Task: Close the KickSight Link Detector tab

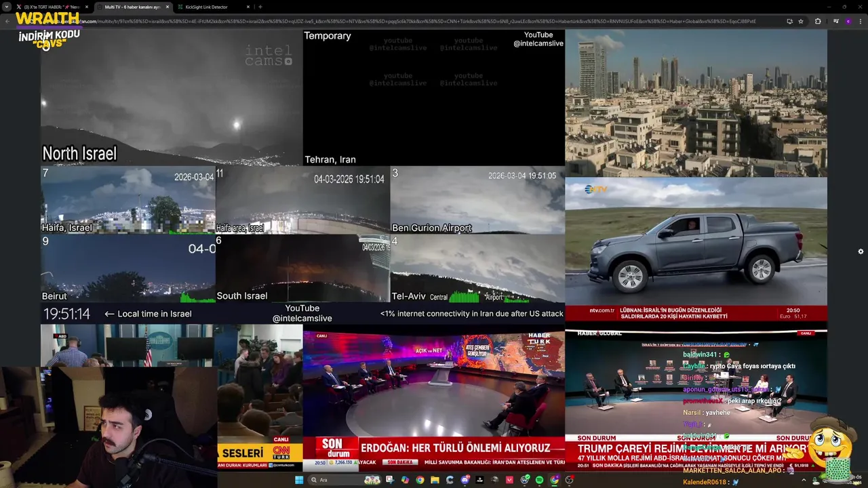Action: click(x=248, y=7)
